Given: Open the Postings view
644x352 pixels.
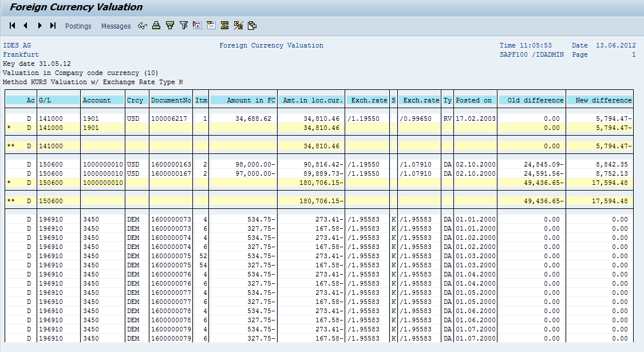Looking at the screenshot, I should [x=78, y=26].
